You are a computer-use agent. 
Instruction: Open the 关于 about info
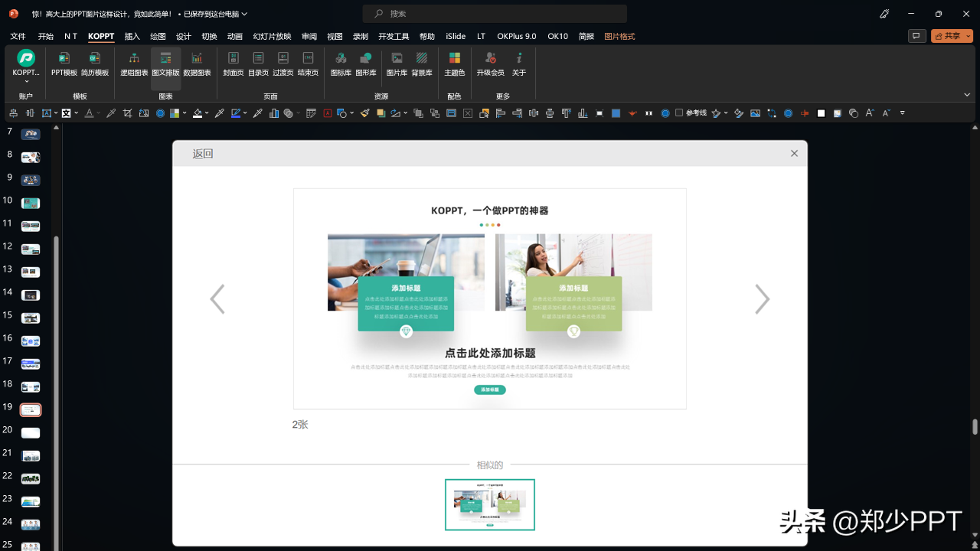(x=519, y=64)
